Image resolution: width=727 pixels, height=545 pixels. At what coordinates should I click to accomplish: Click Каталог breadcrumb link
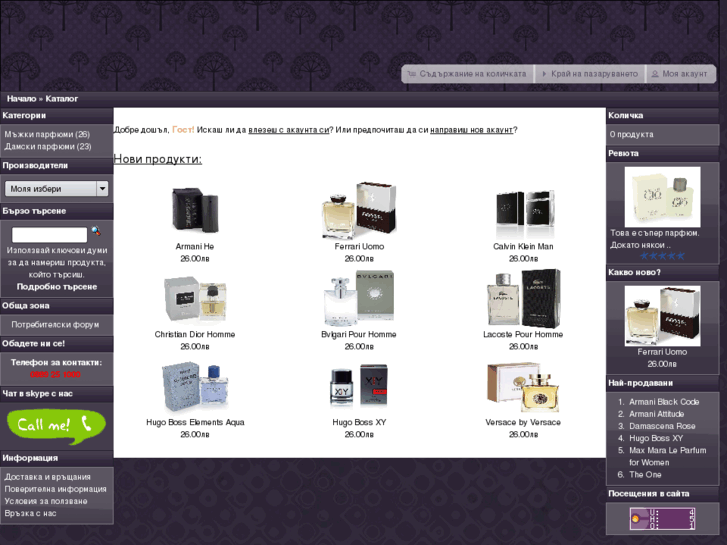(x=62, y=99)
